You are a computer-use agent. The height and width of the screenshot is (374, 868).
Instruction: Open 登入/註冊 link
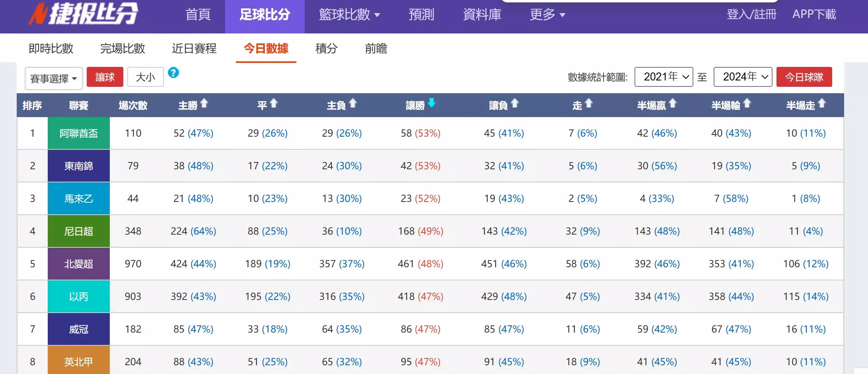pyautogui.click(x=751, y=14)
